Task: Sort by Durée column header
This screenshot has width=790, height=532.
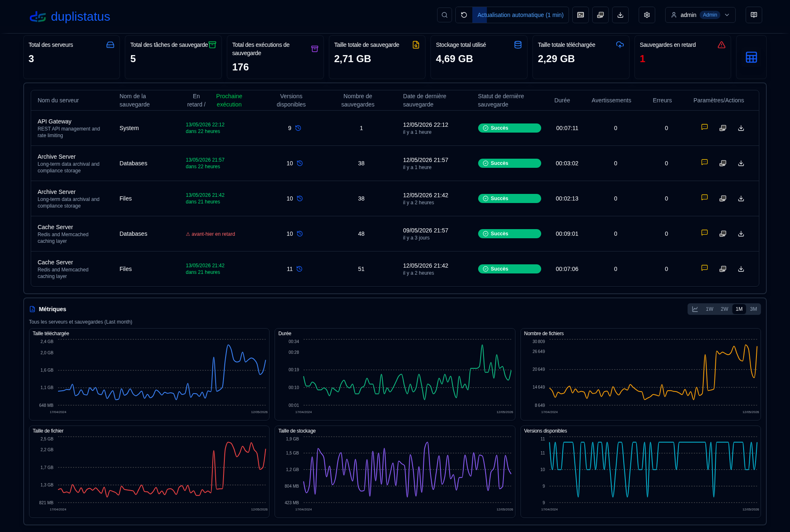Action: coord(562,100)
